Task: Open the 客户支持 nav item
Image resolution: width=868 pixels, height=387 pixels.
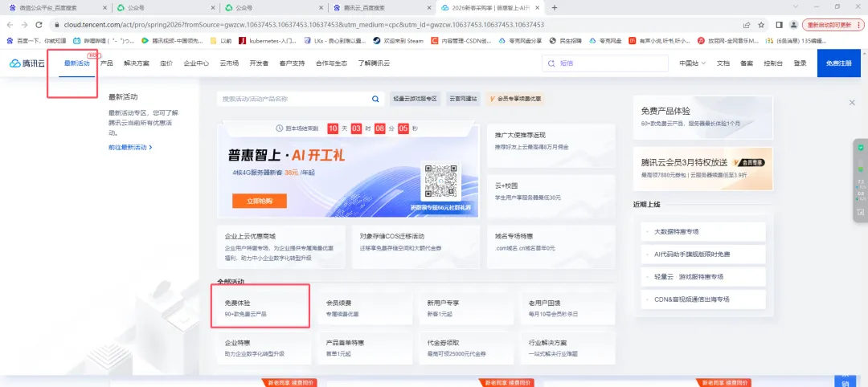Action: pyautogui.click(x=293, y=63)
